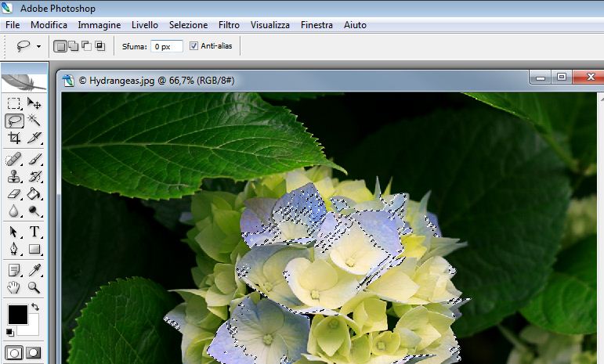Image resolution: width=604 pixels, height=364 pixels.
Task: Select the Move tool
Action: pyautogui.click(x=34, y=103)
